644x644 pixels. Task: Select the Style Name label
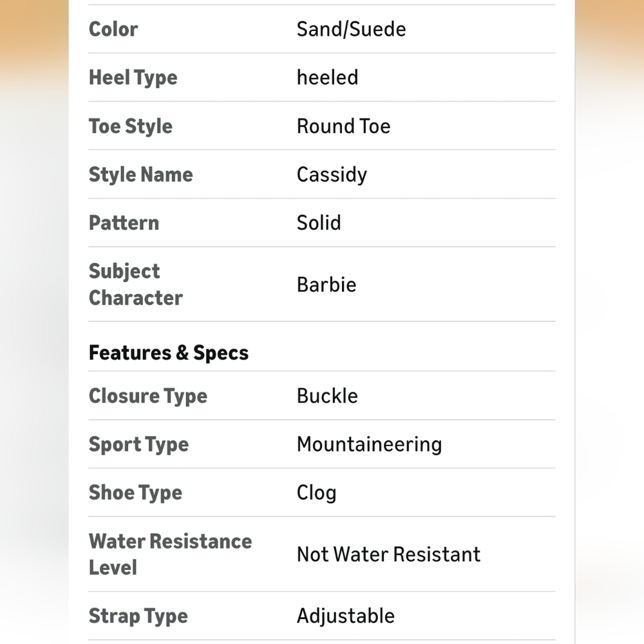click(141, 175)
